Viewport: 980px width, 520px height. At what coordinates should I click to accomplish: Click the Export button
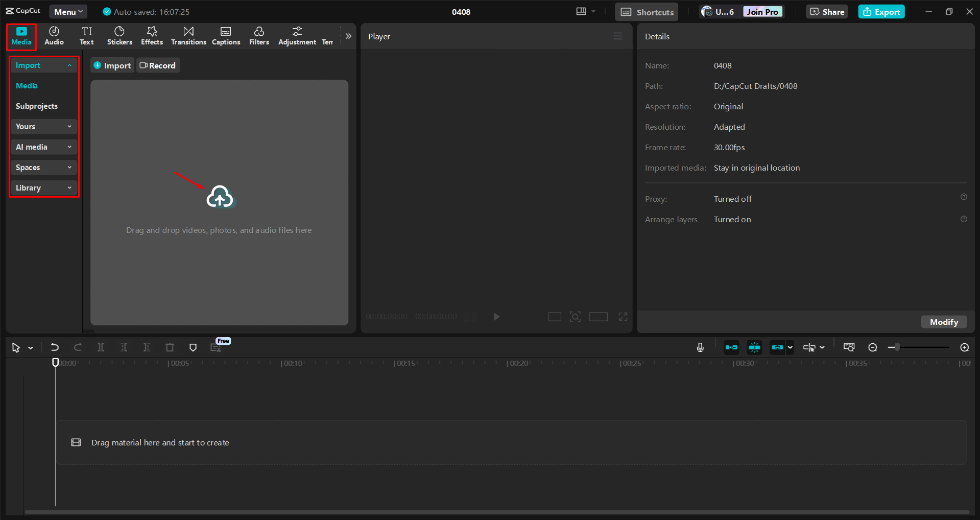(881, 11)
